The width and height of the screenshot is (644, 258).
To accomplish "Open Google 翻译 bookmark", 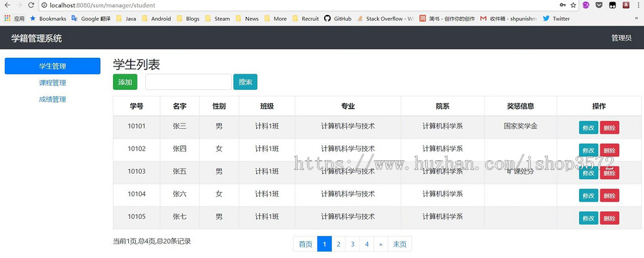I will [x=91, y=19].
